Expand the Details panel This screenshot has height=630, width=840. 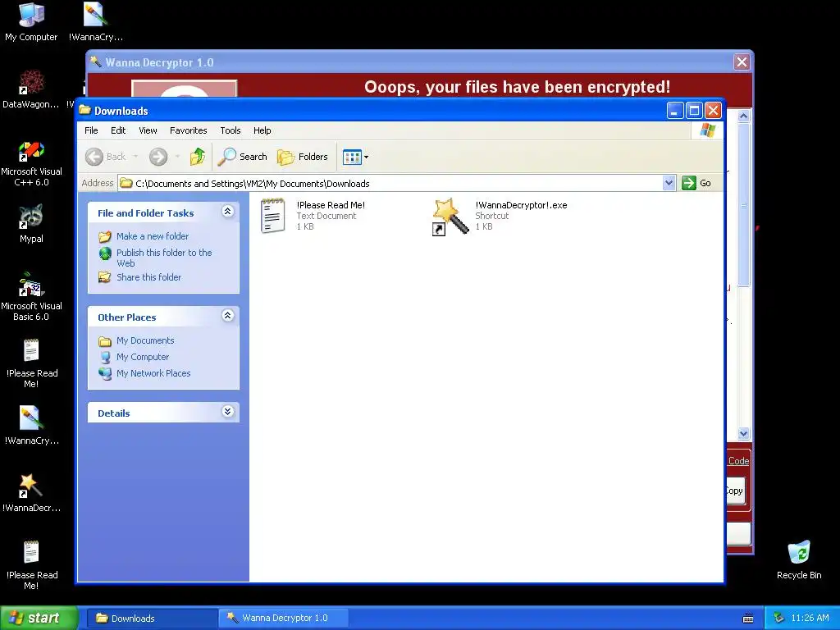tap(228, 412)
